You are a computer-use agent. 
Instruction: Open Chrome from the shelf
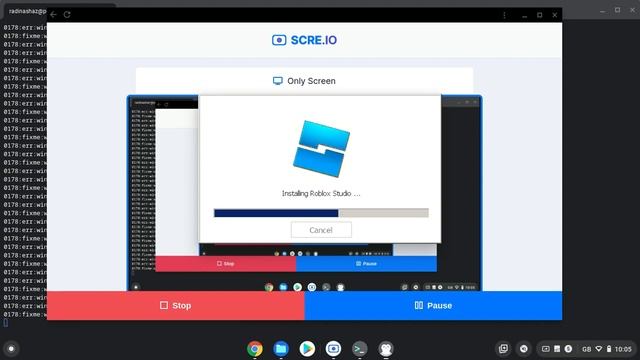[255, 349]
